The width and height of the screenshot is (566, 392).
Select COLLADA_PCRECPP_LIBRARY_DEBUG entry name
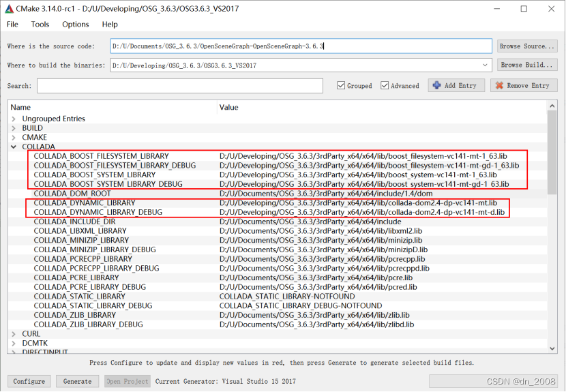click(96, 269)
